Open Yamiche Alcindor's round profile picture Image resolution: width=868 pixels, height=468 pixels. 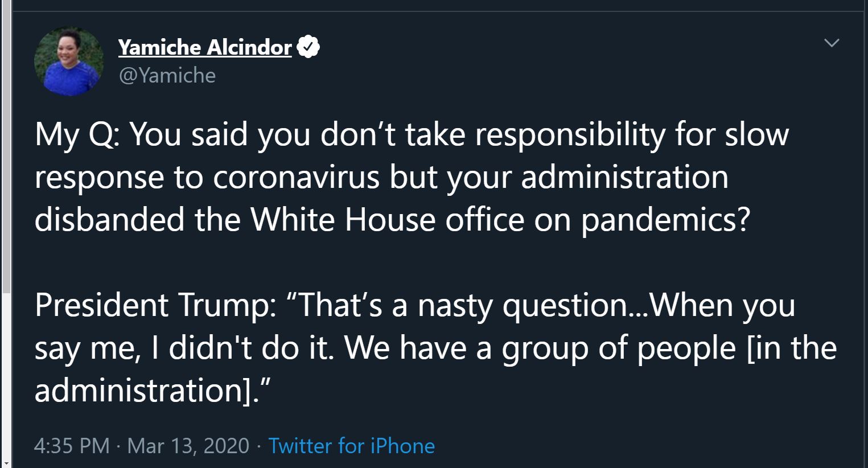click(x=69, y=61)
